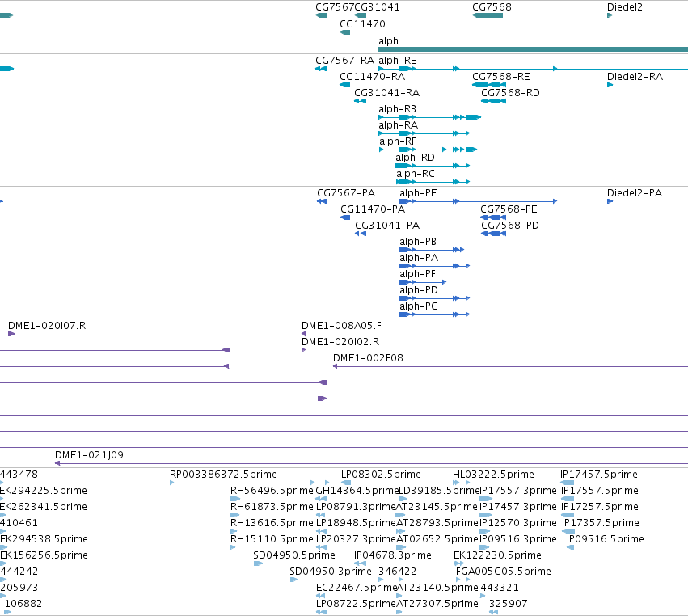The image size is (688, 616).
Task: Click clone DME1-002F08
Action: click(510, 366)
